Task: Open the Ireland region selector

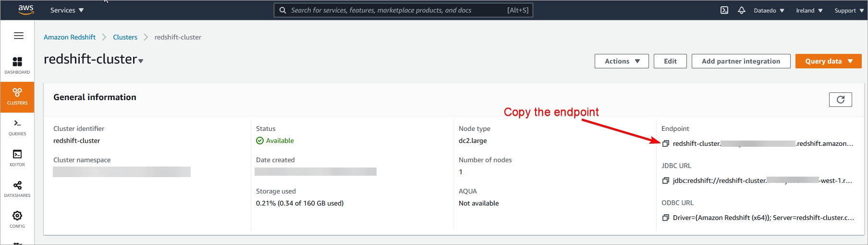Action: (x=809, y=11)
